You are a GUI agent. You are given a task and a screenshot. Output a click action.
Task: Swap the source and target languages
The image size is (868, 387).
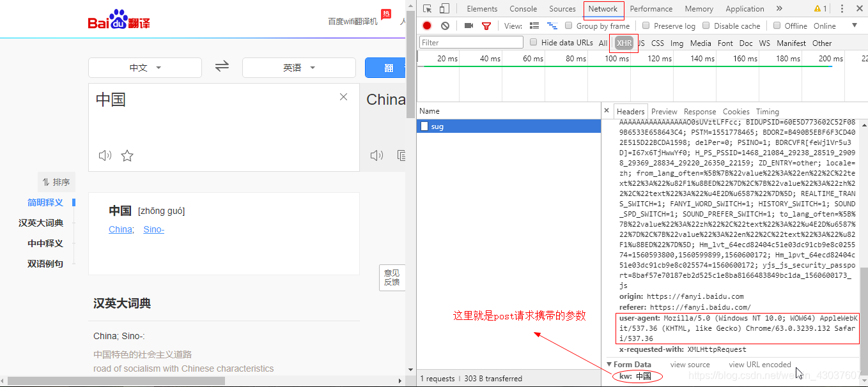222,66
